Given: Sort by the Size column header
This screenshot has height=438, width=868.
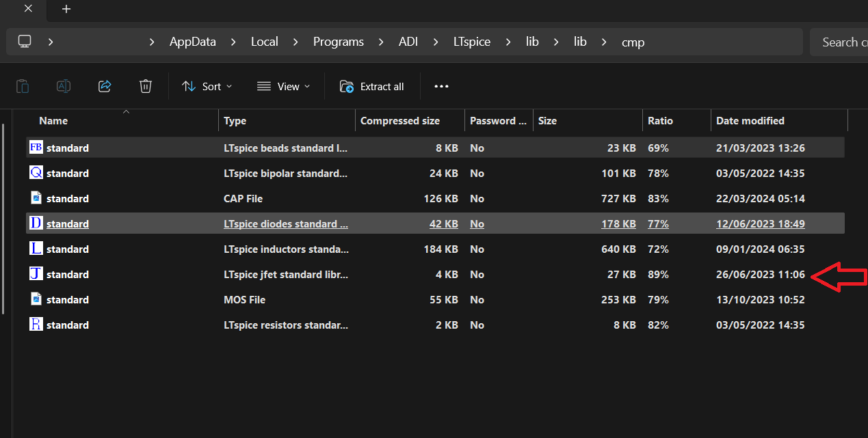Looking at the screenshot, I should click(x=547, y=120).
